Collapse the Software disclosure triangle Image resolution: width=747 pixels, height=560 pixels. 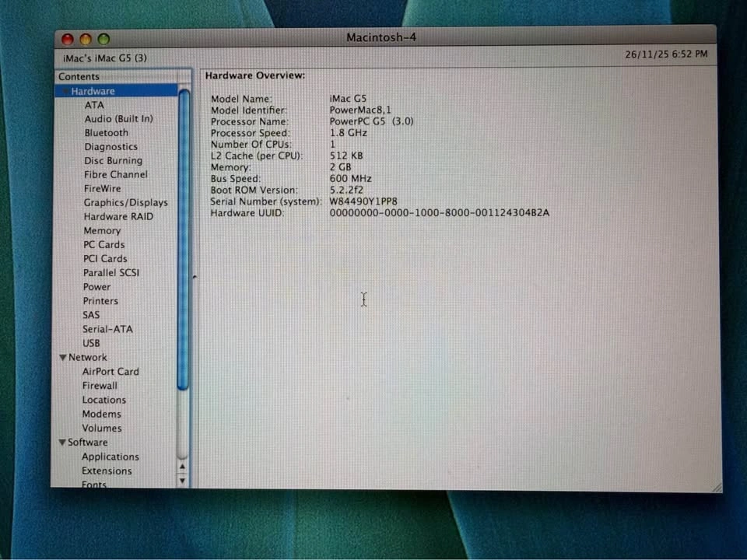(x=62, y=443)
